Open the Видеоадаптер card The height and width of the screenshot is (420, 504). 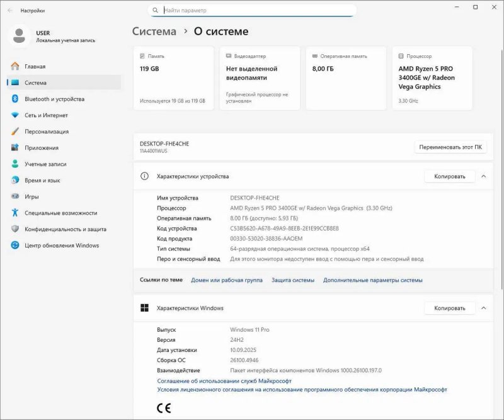tap(260, 79)
